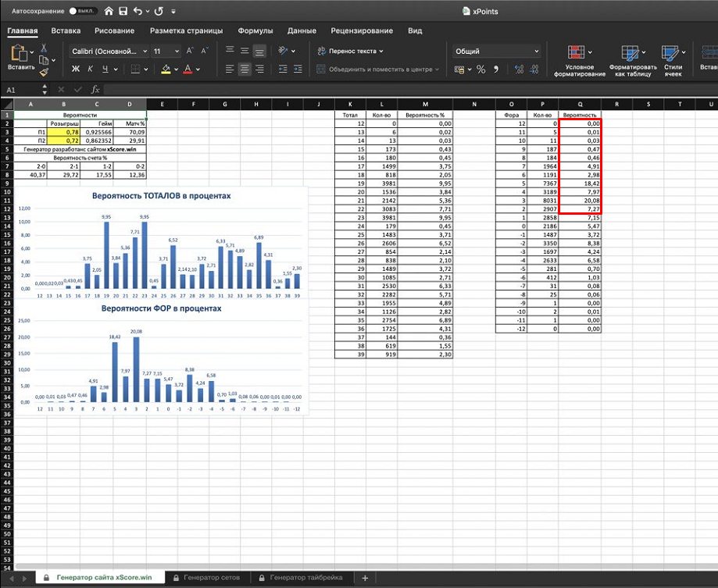This screenshot has width=718, height=588.
Task: Increase font size with the larger A
Action: 190,51
